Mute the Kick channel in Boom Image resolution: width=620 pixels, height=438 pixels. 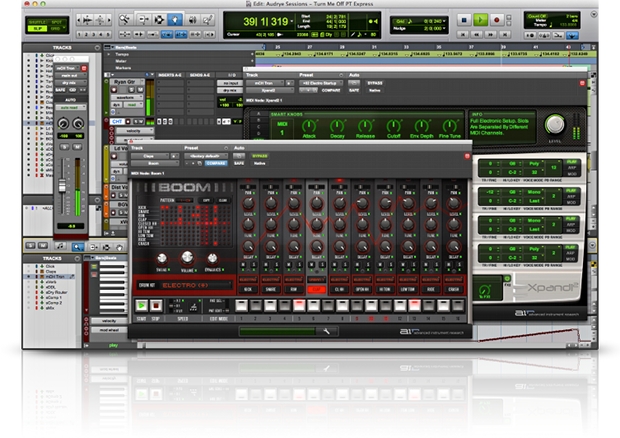[243, 265]
